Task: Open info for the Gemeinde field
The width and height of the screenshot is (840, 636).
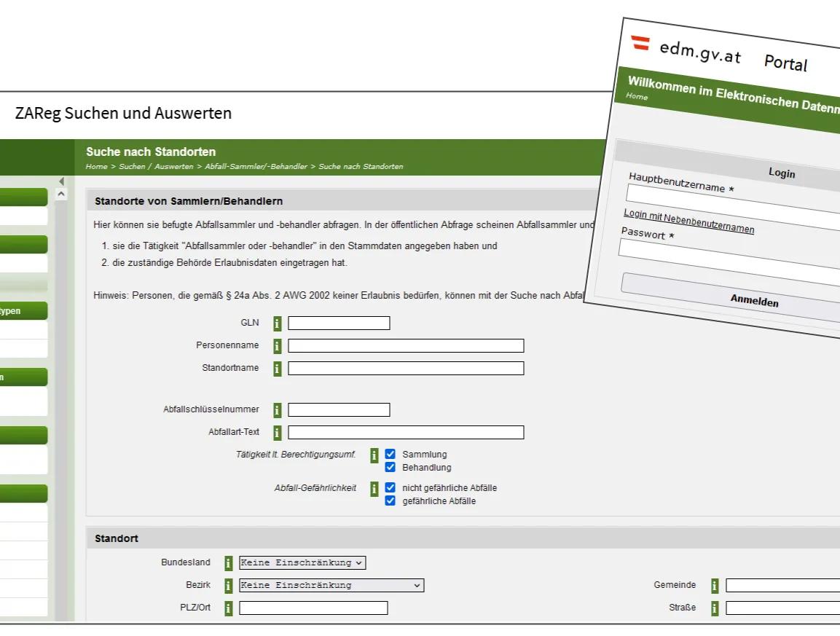Action: 714,585
